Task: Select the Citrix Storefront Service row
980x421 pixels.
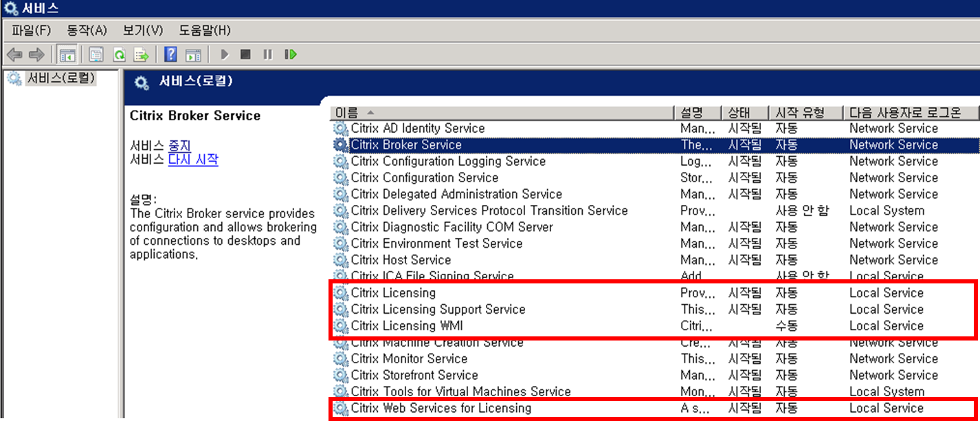Action: pyautogui.click(x=655, y=376)
